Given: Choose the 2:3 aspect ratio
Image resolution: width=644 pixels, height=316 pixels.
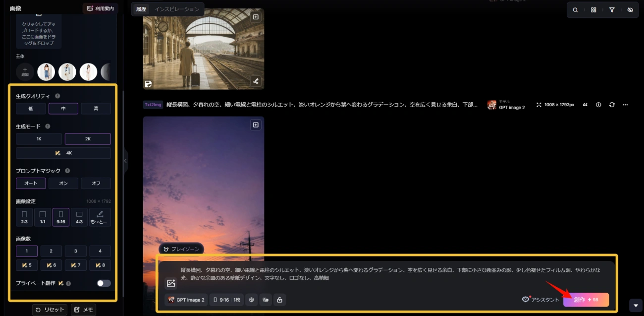Looking at the screenshot, I should tap(24, 217).
